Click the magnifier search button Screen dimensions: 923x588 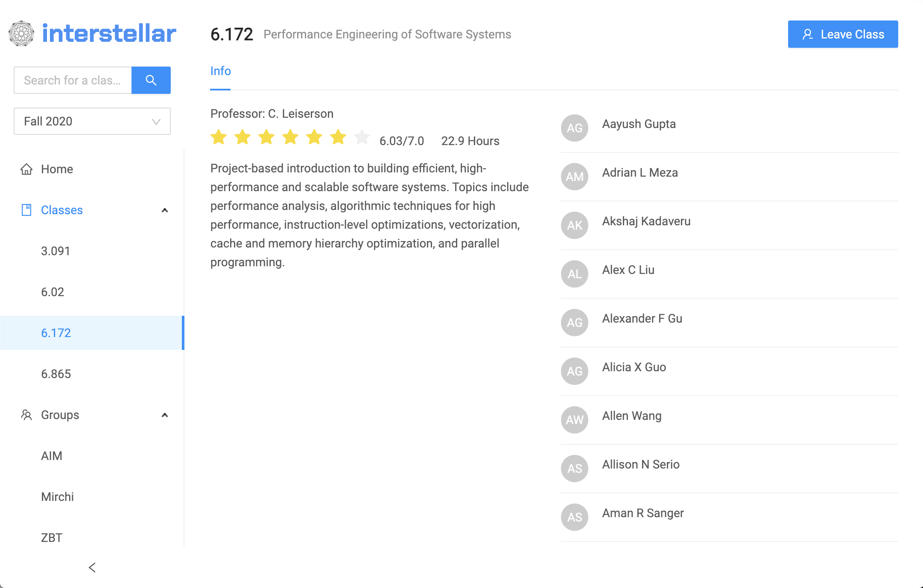pos(151,80)
